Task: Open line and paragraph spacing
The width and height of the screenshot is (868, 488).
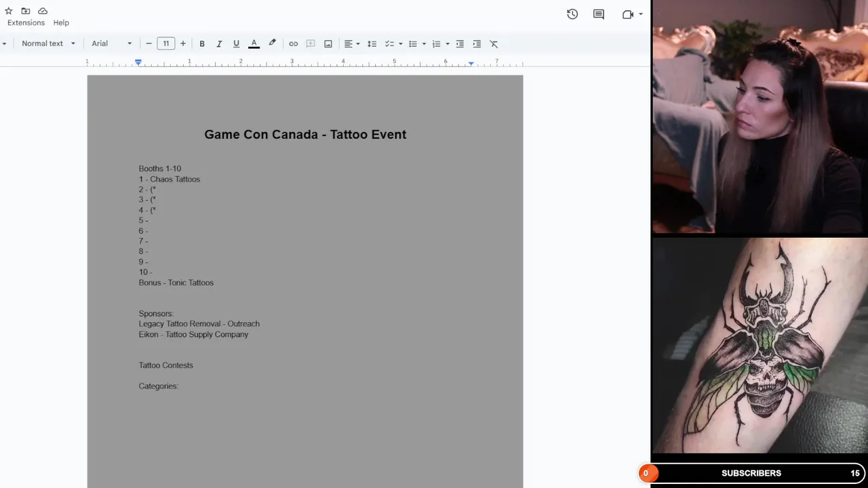Action: (372, 43)
